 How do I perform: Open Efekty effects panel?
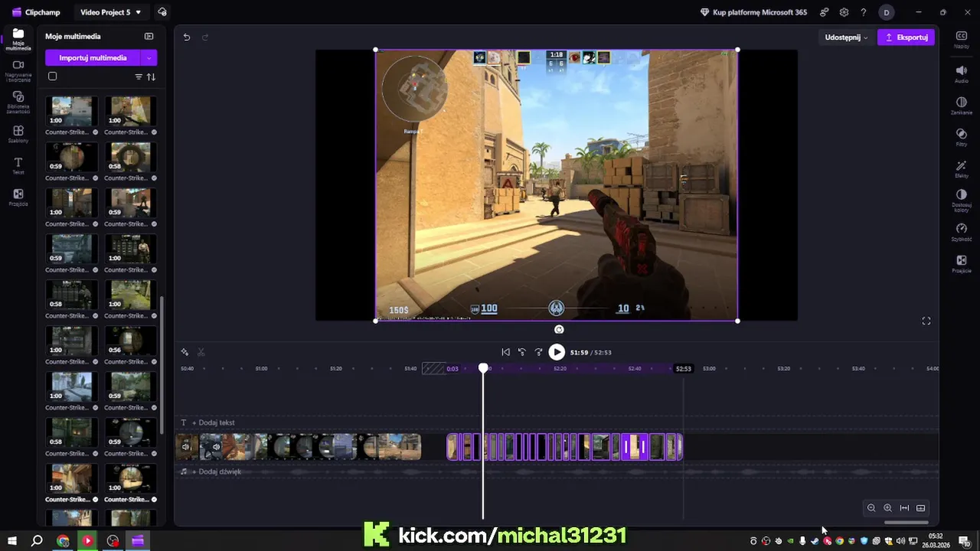(962, 169)
